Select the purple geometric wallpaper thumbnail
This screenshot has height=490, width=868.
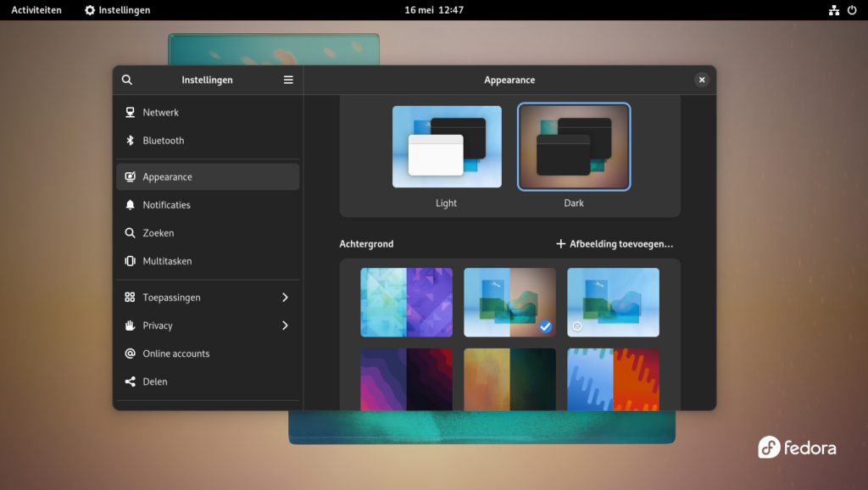coord(406,302)
